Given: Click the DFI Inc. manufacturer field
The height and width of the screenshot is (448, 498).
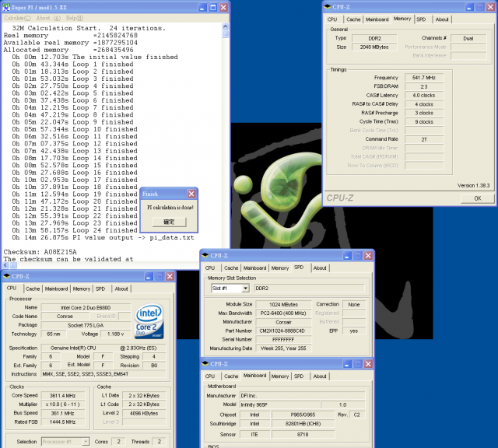Looking at the screenshot, I should [x=302, y=396].
